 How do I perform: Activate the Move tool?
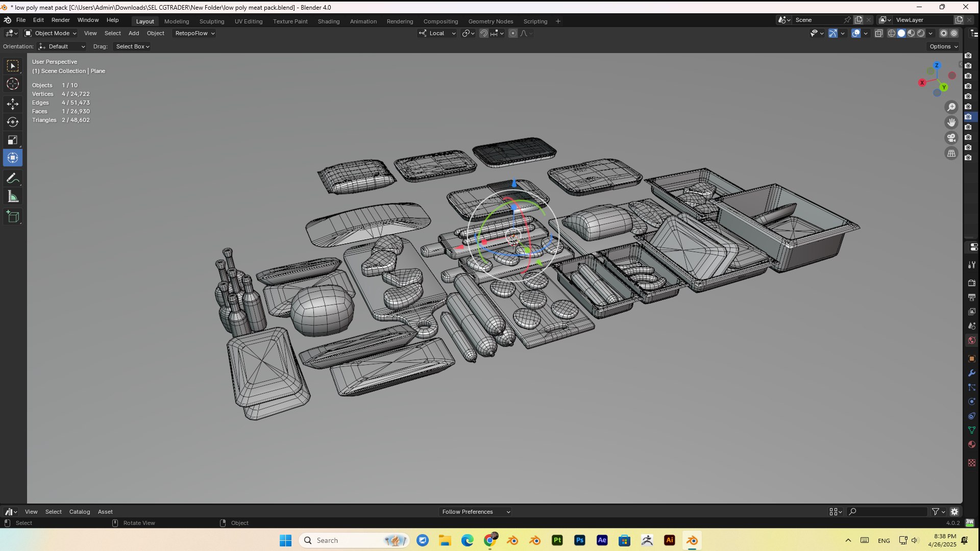(x=13, y=104)
